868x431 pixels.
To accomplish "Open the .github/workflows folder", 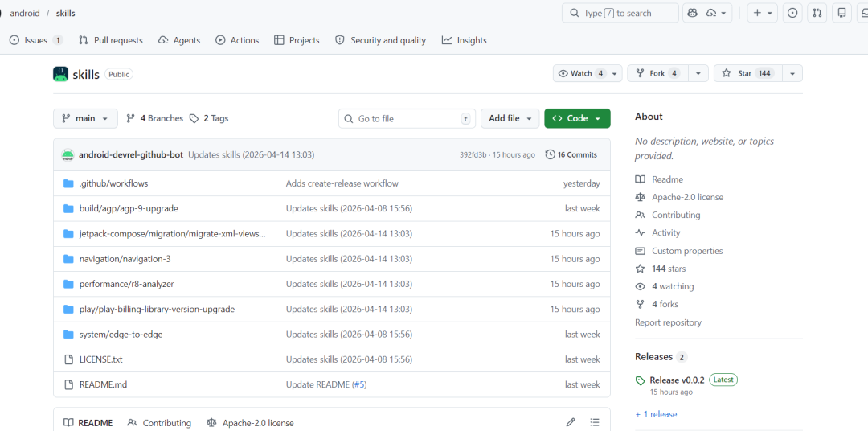I will (x=113, y=183).
